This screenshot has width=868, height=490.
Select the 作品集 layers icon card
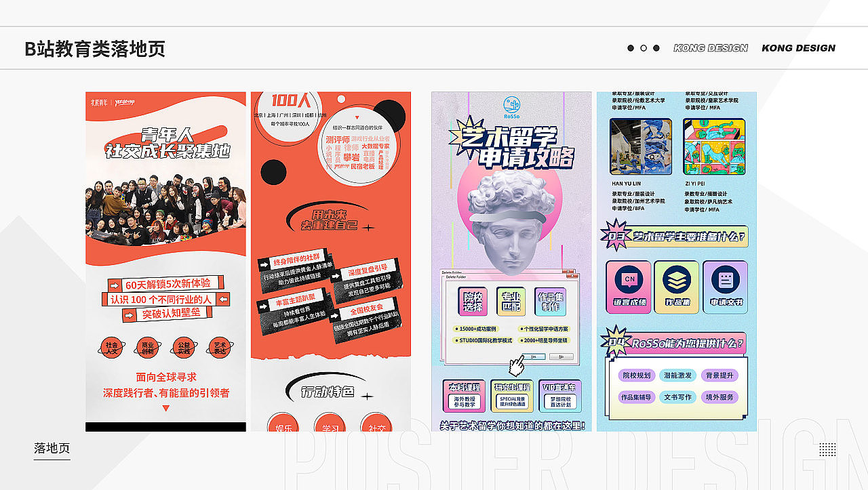point(677,287)
